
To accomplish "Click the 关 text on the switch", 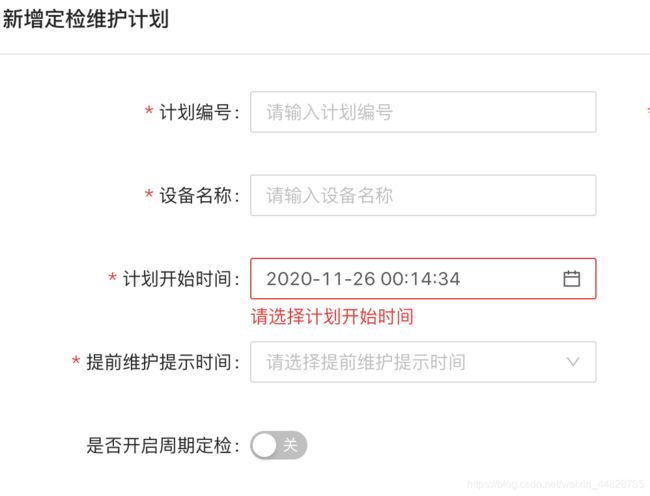I will click(290, 446).
